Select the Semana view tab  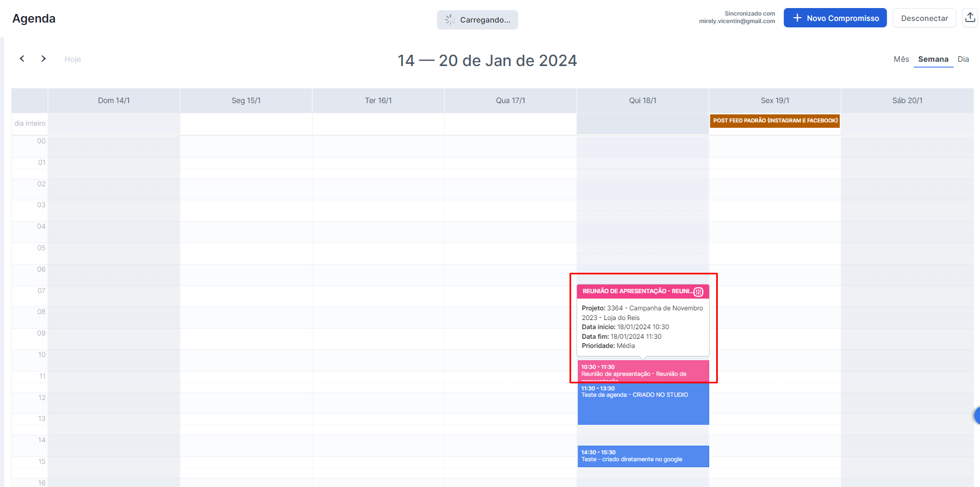coord(933,59)
